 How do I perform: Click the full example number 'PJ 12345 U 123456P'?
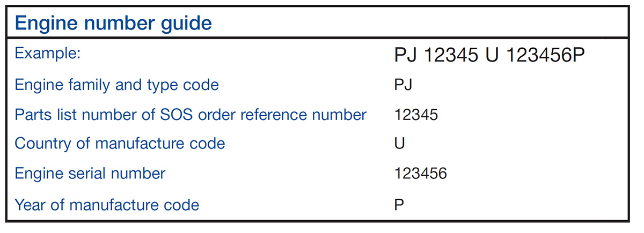coord(488,56)
